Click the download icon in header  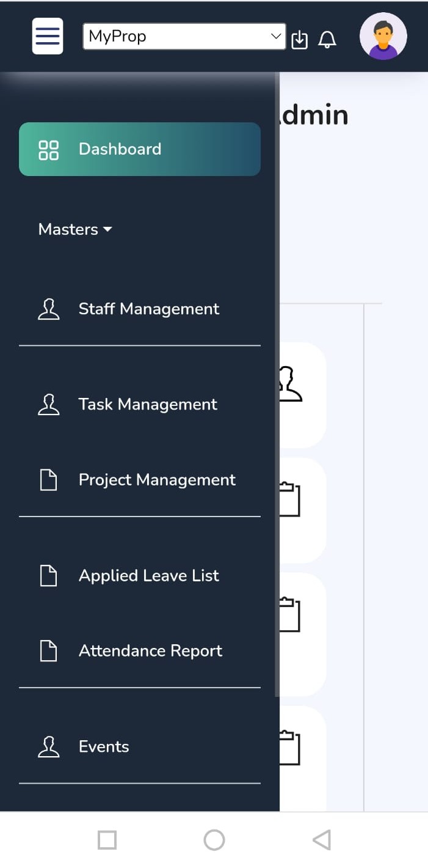pos(299,40)
